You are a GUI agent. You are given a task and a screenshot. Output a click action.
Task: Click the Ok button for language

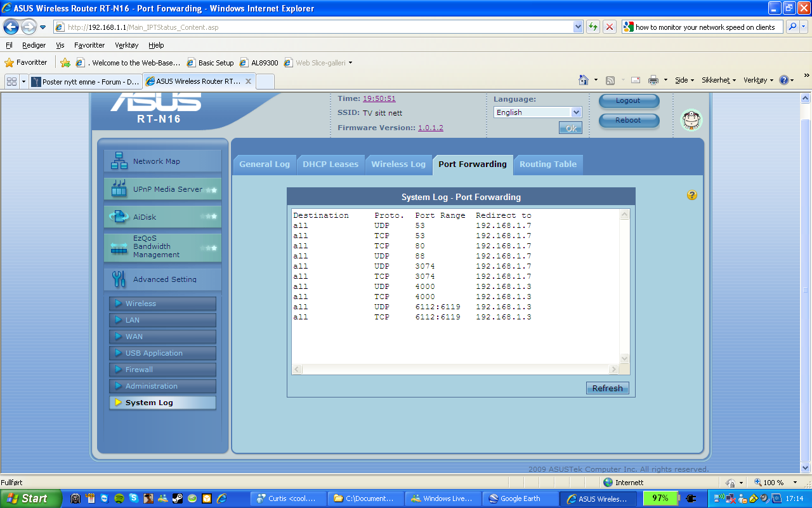click(570, 128)
